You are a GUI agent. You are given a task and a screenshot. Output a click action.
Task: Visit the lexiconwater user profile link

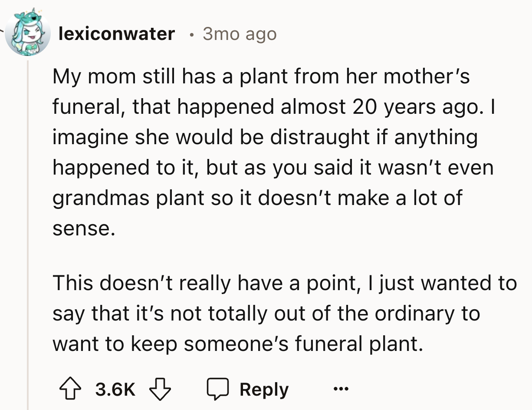tap(116, 33)
